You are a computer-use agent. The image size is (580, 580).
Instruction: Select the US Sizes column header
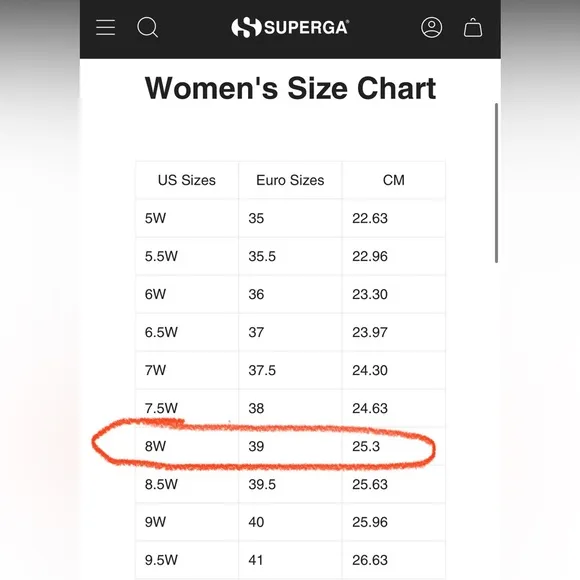coord(187,180)
